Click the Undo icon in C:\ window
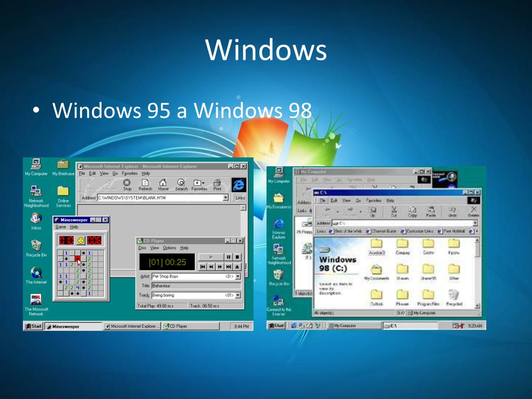Viewport: 532px width, 399px height. [453, 211]
